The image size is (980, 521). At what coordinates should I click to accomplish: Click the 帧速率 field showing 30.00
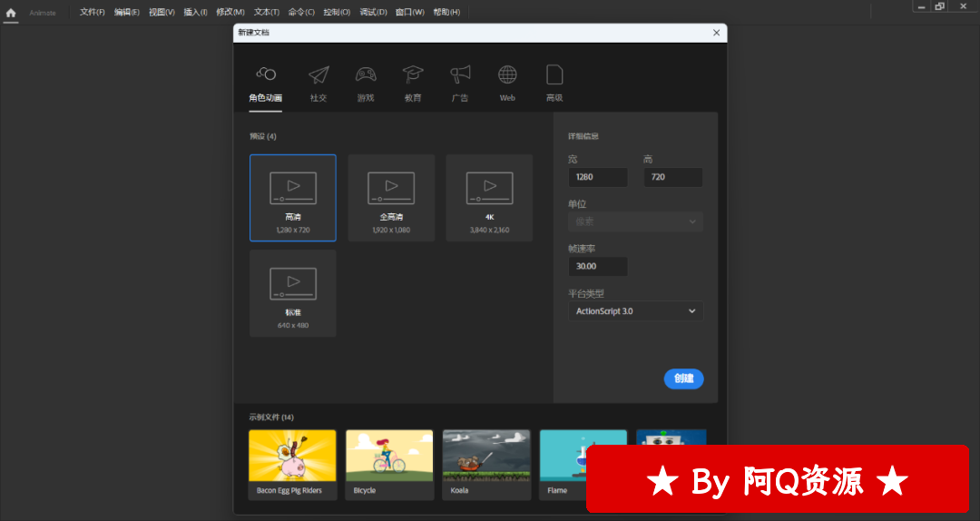tap(597, 267)
